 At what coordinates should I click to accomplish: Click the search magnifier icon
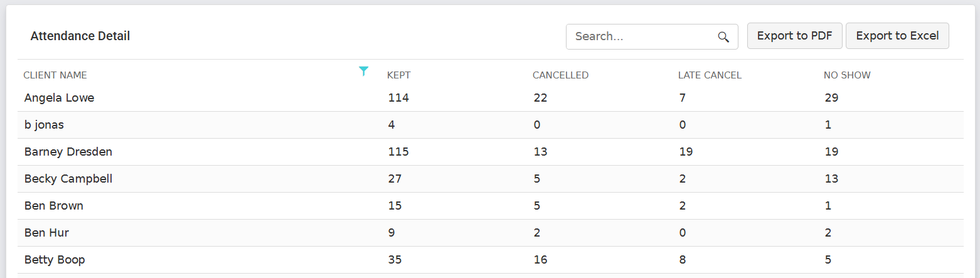tap(723, 37)
